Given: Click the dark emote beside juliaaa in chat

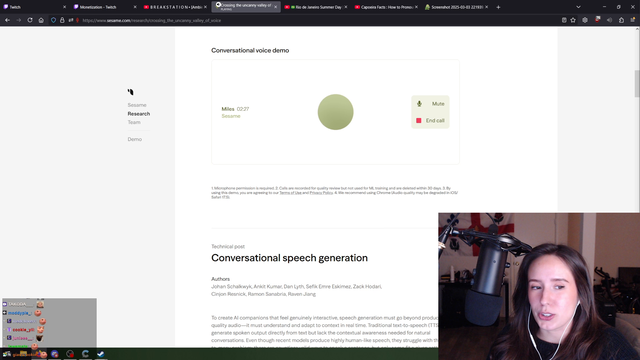Looking at the screenshot, I should [x=39, y=338].
